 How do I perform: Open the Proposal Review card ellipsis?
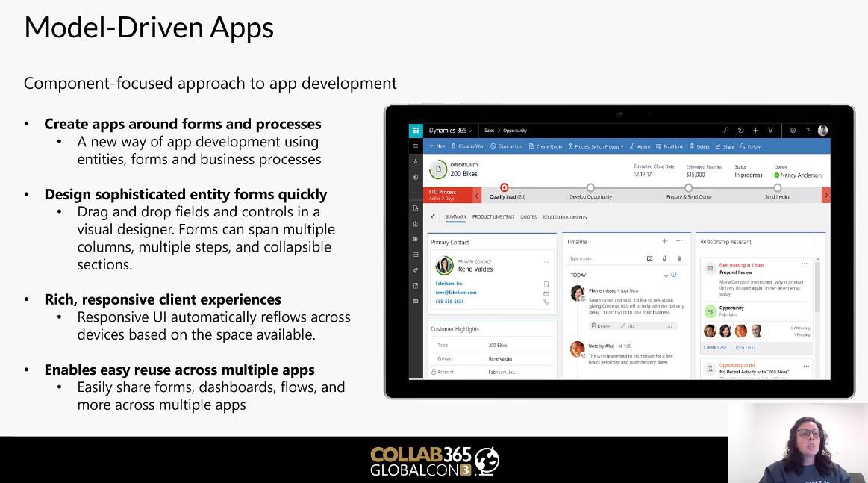pos(805,264)
